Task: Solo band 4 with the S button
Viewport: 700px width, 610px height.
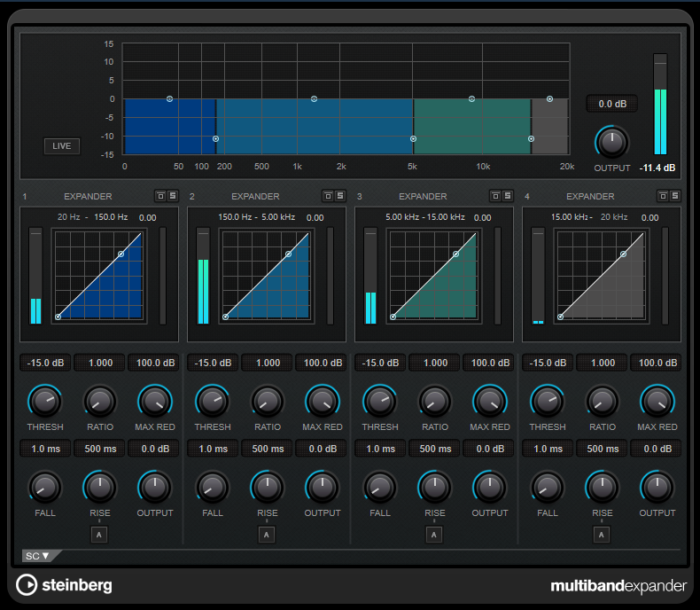Action: click(x=675, y=196)
